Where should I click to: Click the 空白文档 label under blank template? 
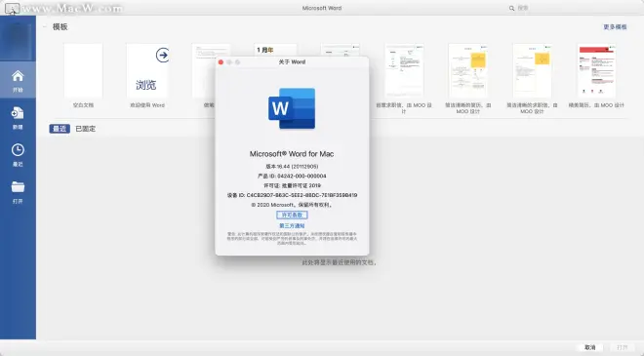[83, 105]
